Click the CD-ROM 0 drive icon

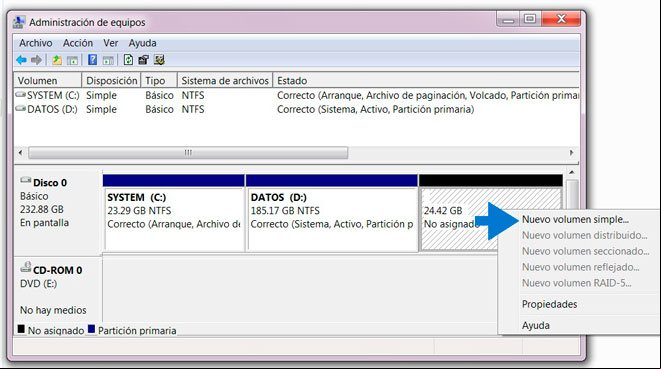tap(26, 267)
